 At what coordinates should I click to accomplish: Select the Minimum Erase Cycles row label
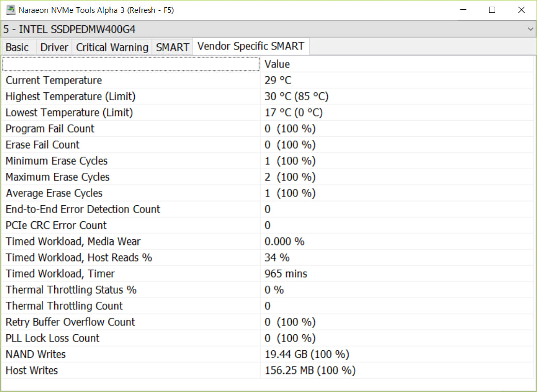pos(56,161)
